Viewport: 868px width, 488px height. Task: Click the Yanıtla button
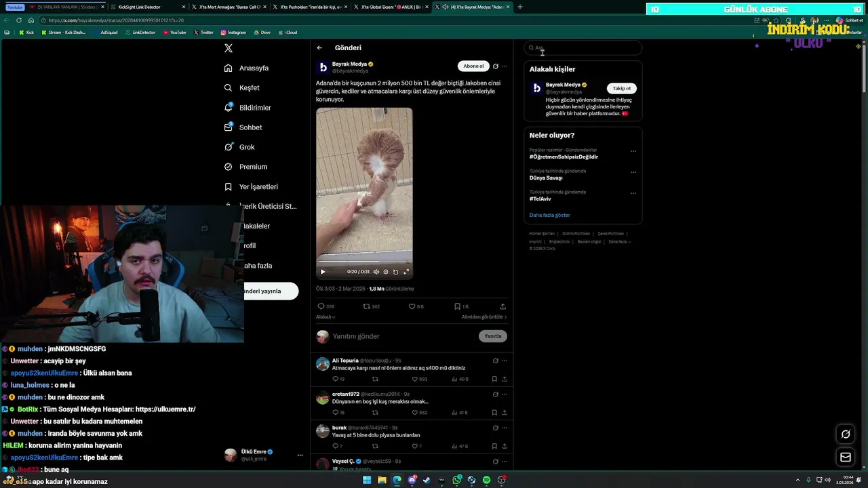point(493,336)
